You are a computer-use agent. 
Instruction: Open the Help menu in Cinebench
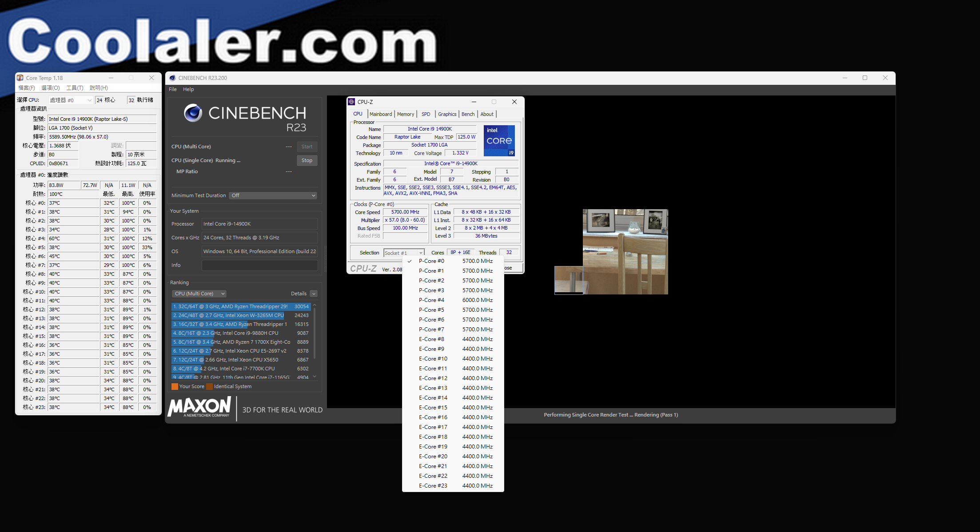click(x=188, y=89)
